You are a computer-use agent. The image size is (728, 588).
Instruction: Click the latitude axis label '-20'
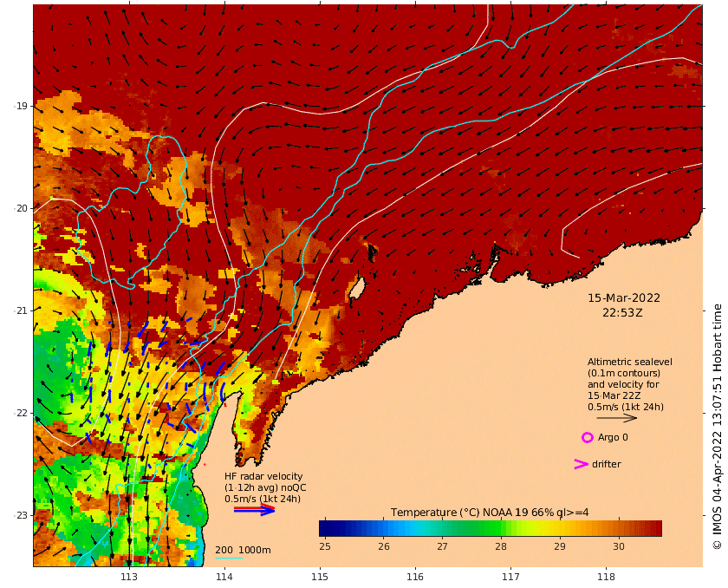coord(21,208)
